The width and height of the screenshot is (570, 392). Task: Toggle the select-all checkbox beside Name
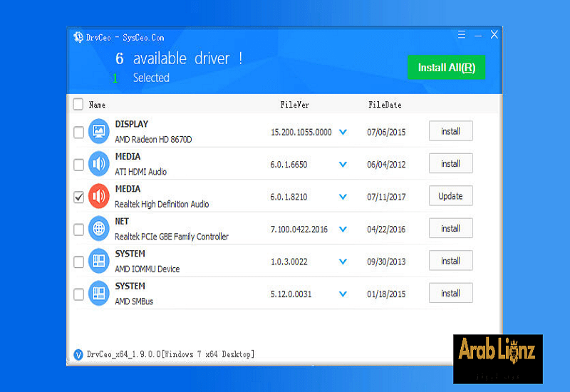click(x=78, y=104)
